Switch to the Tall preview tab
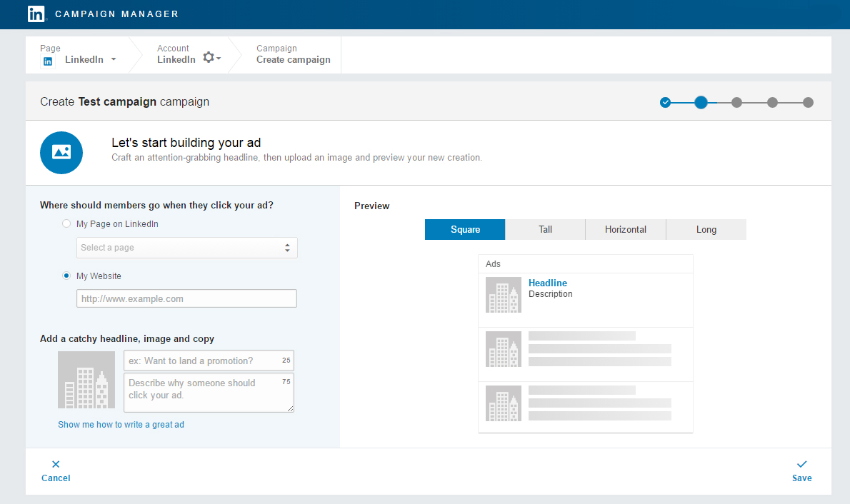The image size is (850, 504). pyautogui.click(x=545, y=229)
